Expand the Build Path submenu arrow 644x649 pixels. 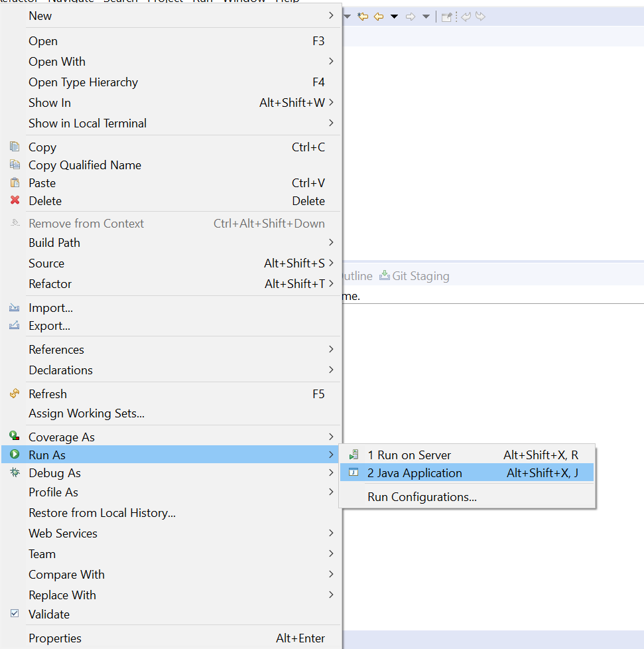tap(331, 242)
